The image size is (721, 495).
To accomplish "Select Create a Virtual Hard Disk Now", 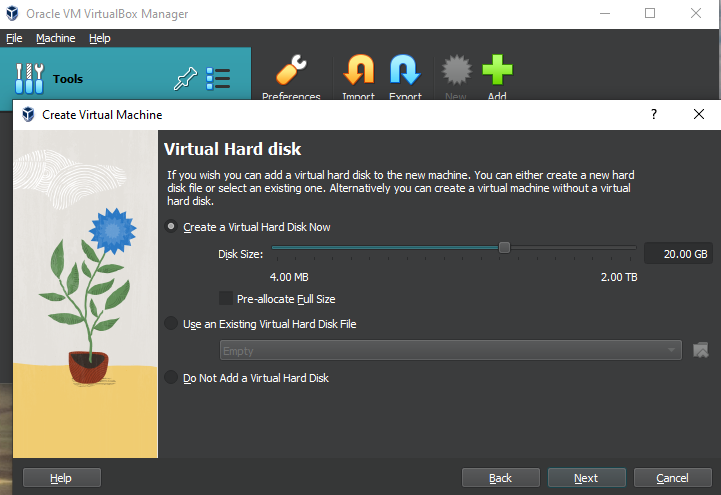I will [x=171, y=227].
